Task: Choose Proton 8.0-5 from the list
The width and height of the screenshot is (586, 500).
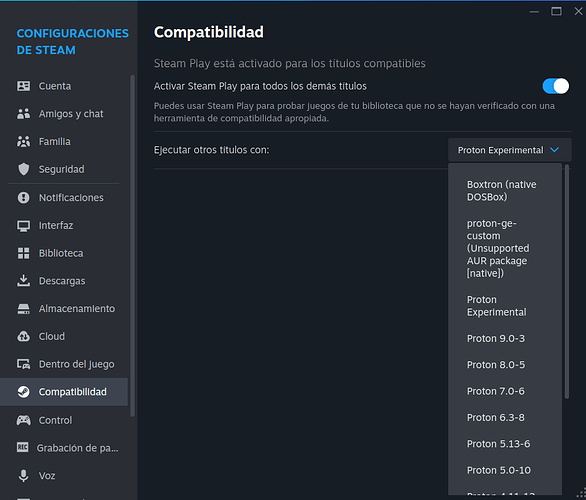Action: (505, 364)
